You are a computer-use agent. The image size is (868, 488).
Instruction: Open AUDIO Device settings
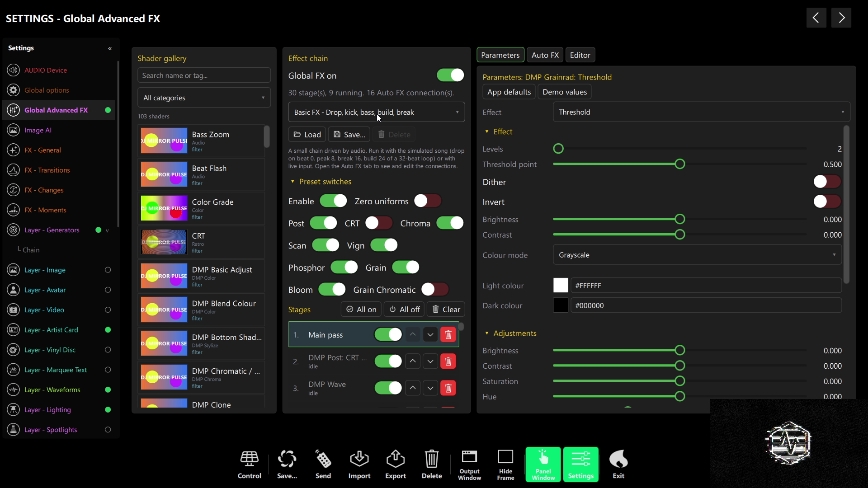click(59, 70)
